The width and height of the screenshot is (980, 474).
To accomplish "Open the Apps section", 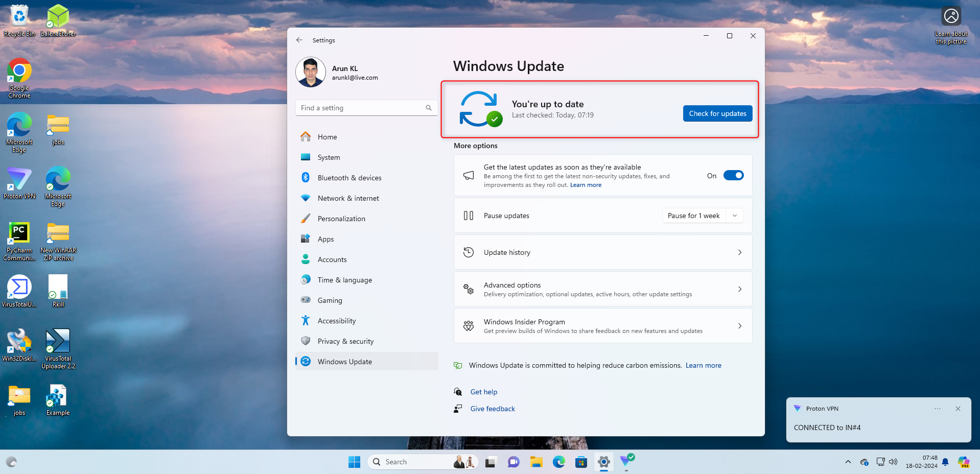I will (366, 239).
